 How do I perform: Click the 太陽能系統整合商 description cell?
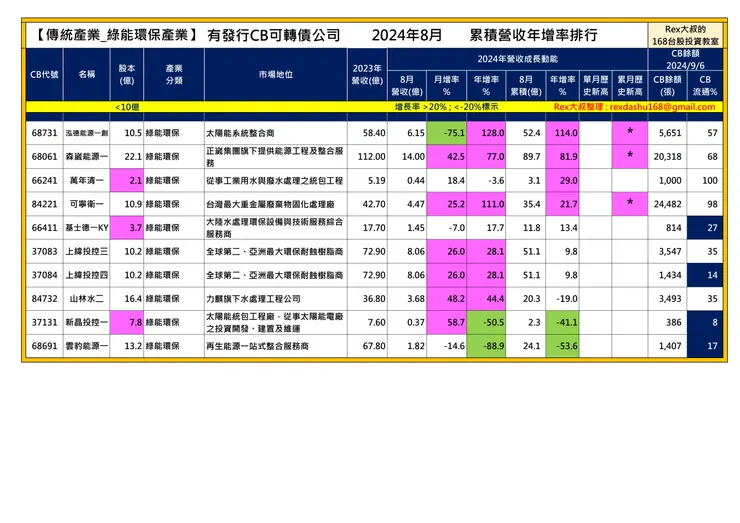click(276, 133)
